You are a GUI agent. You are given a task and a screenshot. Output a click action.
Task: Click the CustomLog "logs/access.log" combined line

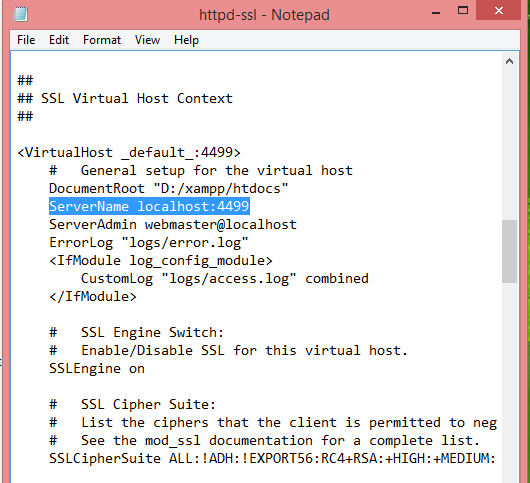[x=225, y=279]
